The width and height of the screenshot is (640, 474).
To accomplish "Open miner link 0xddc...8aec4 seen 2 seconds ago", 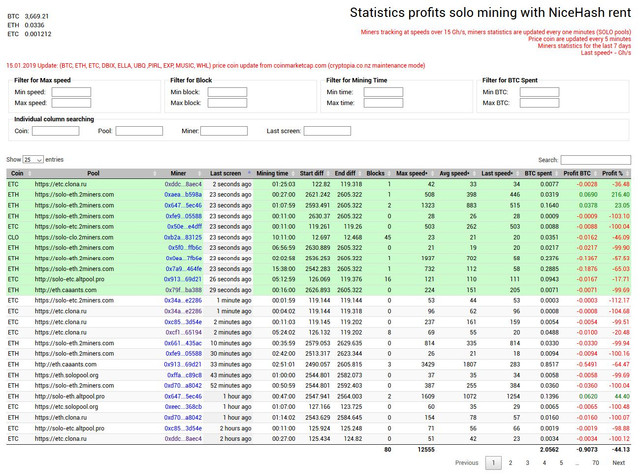I will [x=183, y=184].
